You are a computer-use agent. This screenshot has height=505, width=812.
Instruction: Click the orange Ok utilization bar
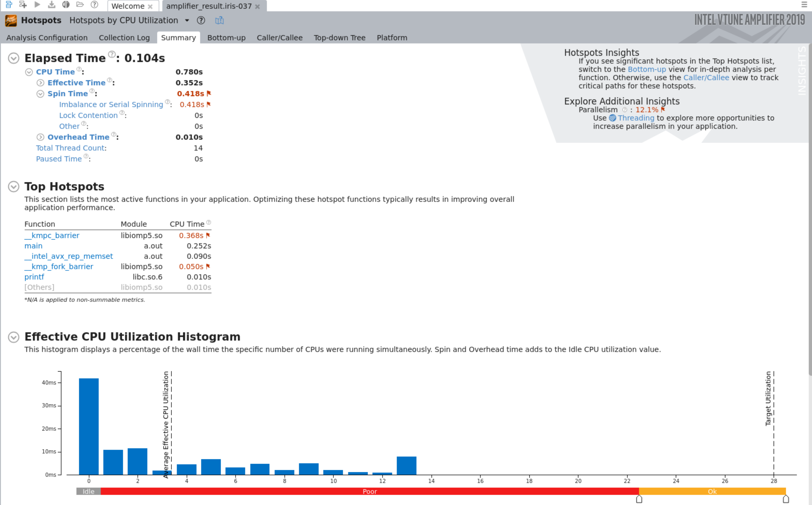click(x=713, y=491)
